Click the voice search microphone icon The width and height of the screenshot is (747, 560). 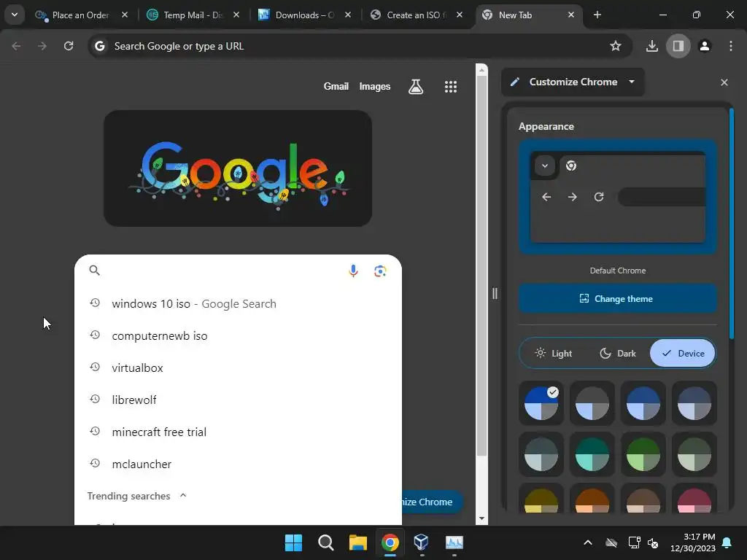(x=353, y=271)
